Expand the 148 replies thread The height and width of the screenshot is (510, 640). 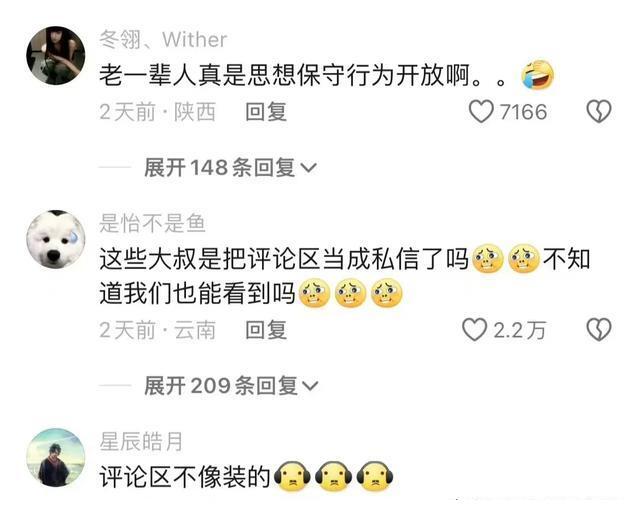(x=230, y=167)
